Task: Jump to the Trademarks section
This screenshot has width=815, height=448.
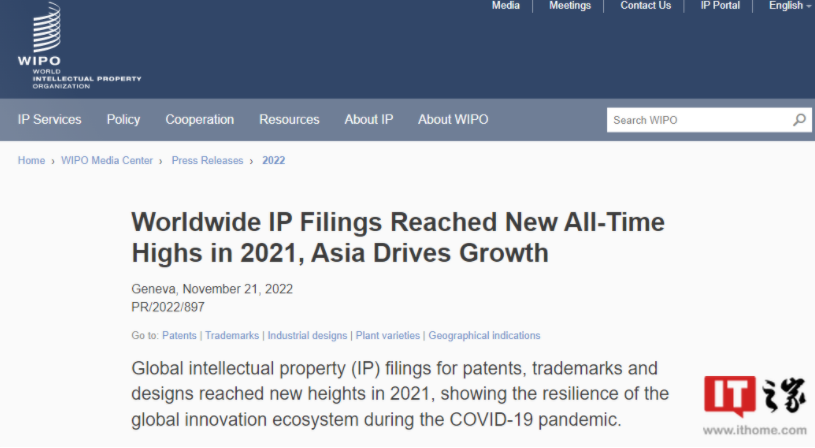Action: pos(232,336)
